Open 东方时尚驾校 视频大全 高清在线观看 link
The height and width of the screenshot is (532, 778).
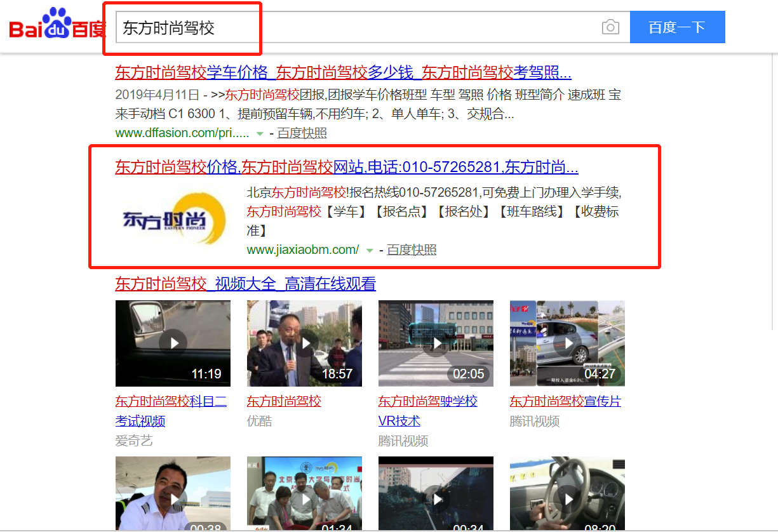pos(246,283)
